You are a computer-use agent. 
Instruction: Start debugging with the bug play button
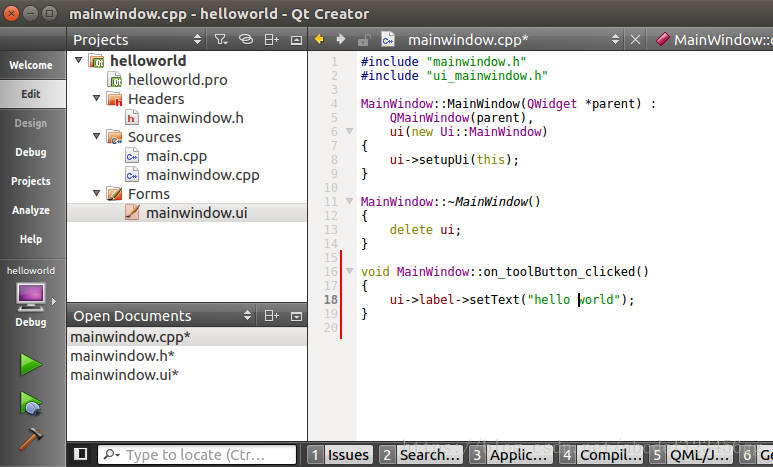click(x=31, y=403)
